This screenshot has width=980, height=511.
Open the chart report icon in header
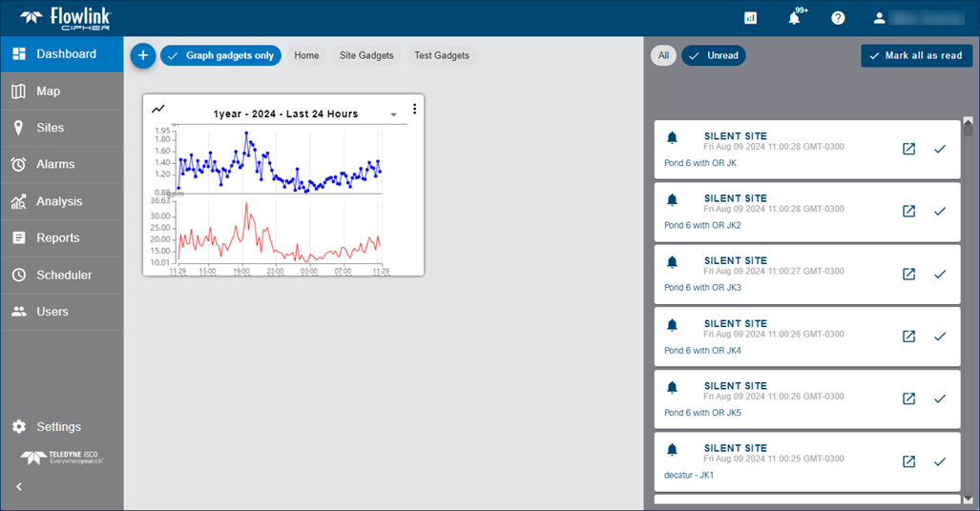tap(750, 18)
